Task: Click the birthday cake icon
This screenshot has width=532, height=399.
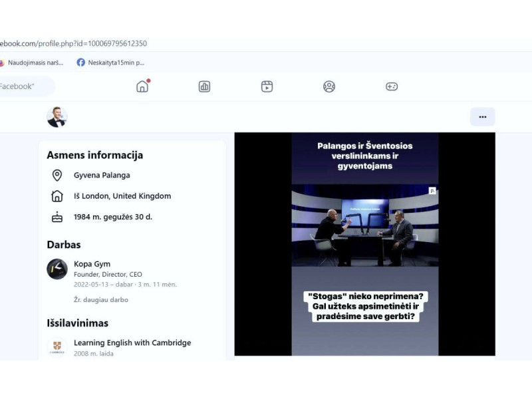Action: click(57, 217)
